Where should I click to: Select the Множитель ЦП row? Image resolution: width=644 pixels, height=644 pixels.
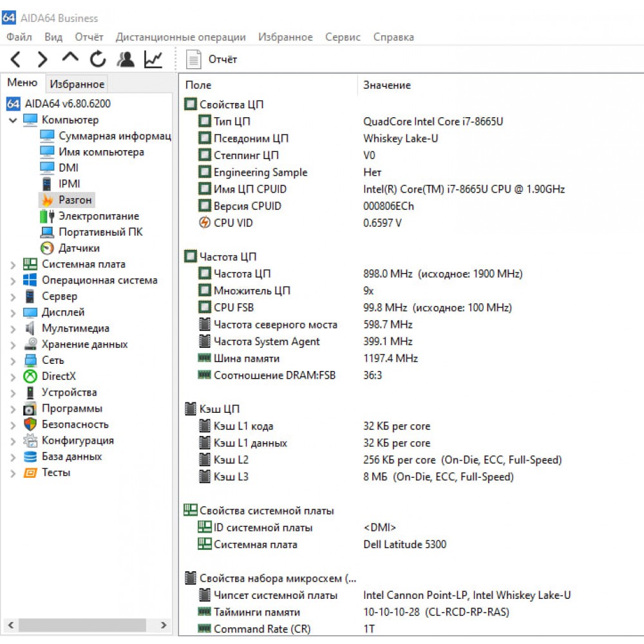(411, 291)
